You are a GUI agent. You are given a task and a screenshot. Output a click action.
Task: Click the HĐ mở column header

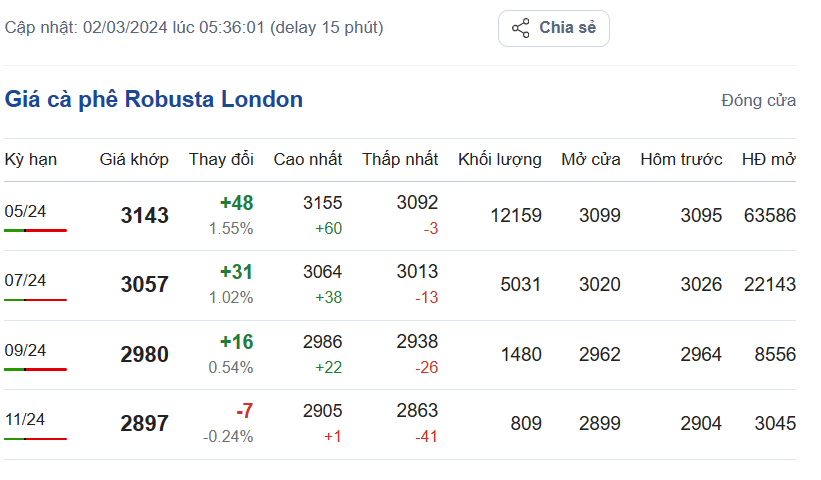(768, 159)
